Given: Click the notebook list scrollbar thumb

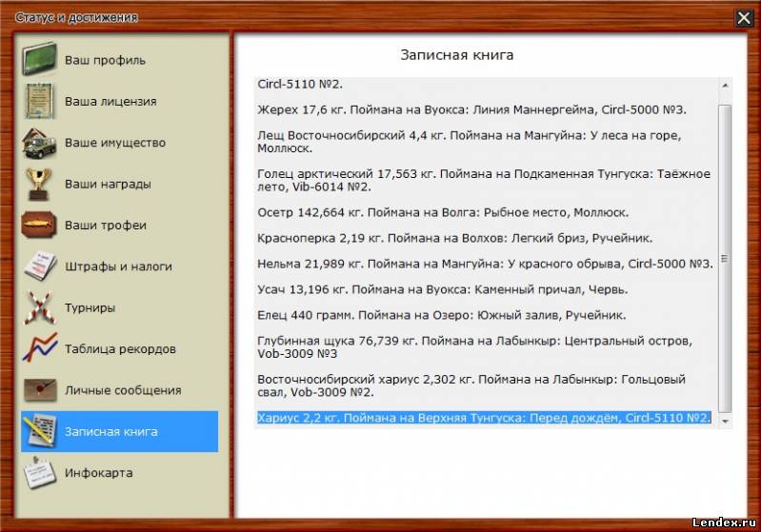Looking at the screenshot, I should [725, 257].
